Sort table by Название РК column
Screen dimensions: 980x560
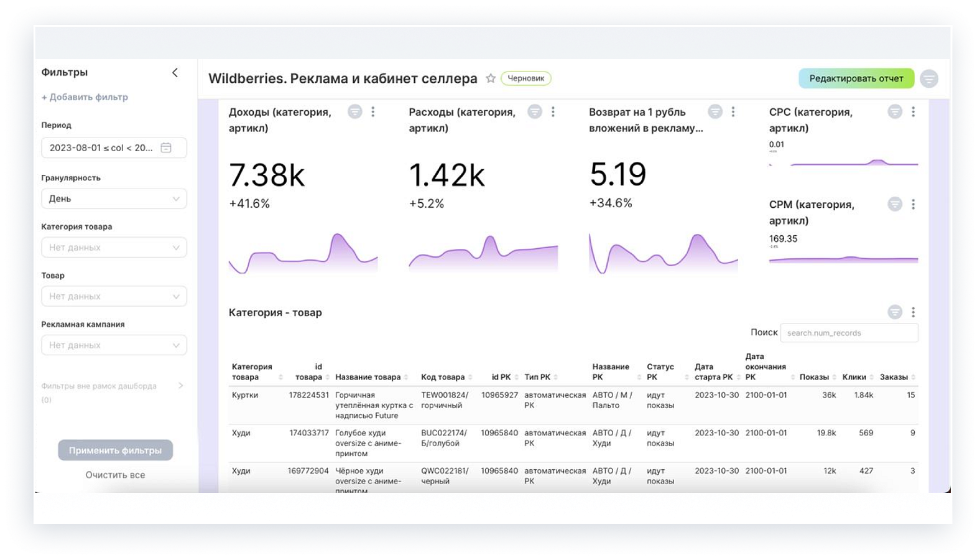tap(639, 378)
